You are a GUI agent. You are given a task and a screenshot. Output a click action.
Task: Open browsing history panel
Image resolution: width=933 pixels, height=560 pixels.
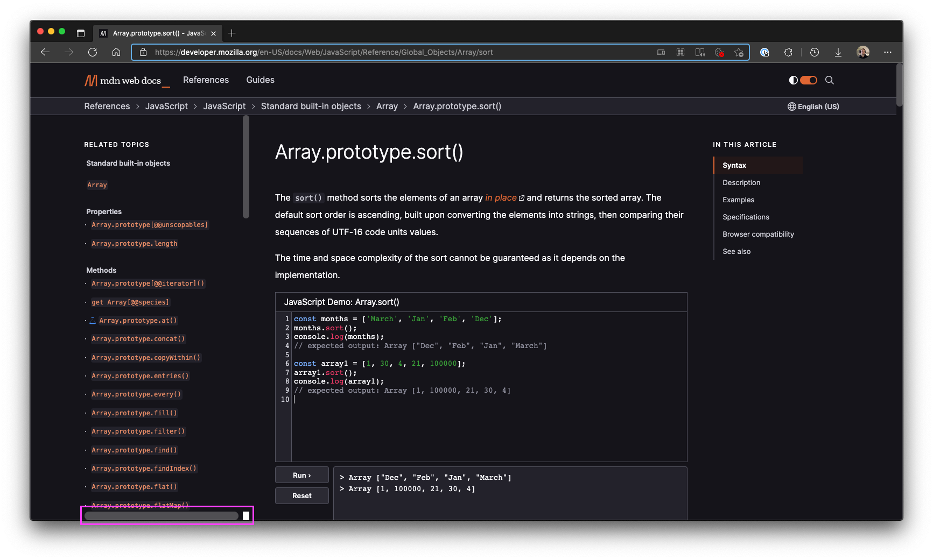pos(815,52)
